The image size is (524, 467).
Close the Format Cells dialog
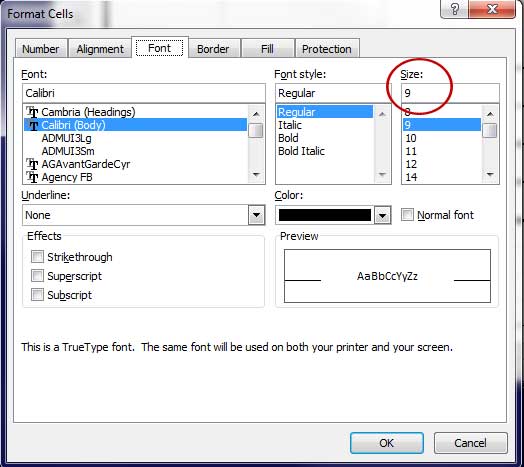492,9
